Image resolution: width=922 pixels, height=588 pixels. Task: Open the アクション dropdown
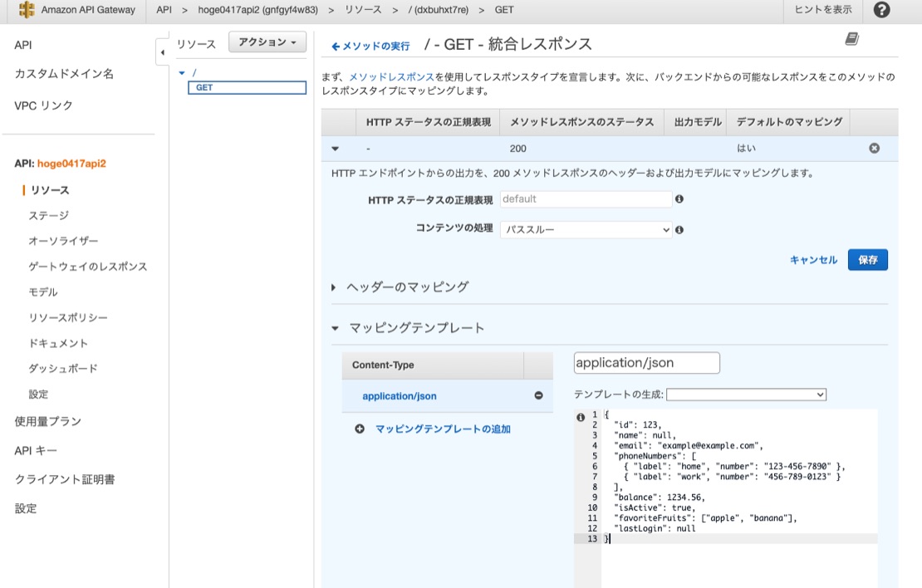pyautogui.click(x=267, y=40)
